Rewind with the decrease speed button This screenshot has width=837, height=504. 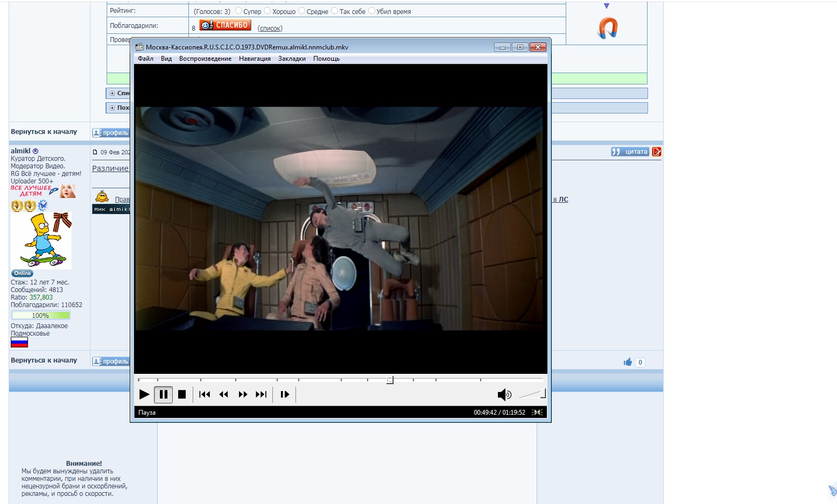click(x=224, y=394)
